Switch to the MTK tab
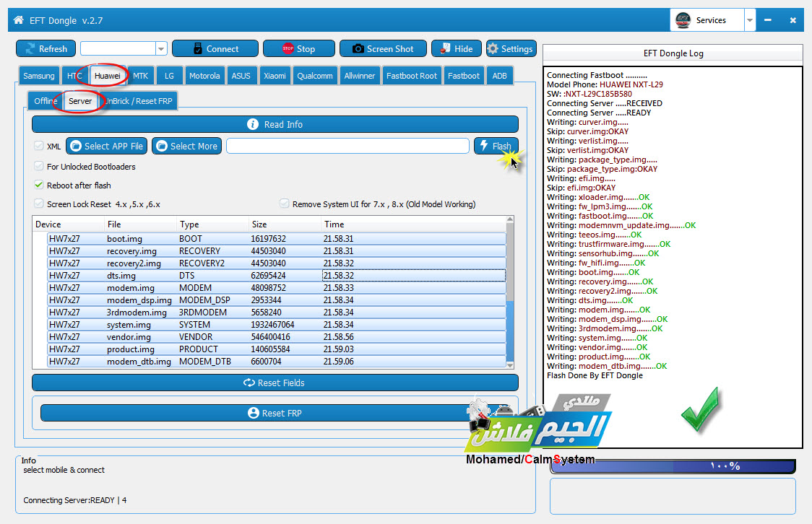This screenshot has height=524, width=812. (140, 76)
